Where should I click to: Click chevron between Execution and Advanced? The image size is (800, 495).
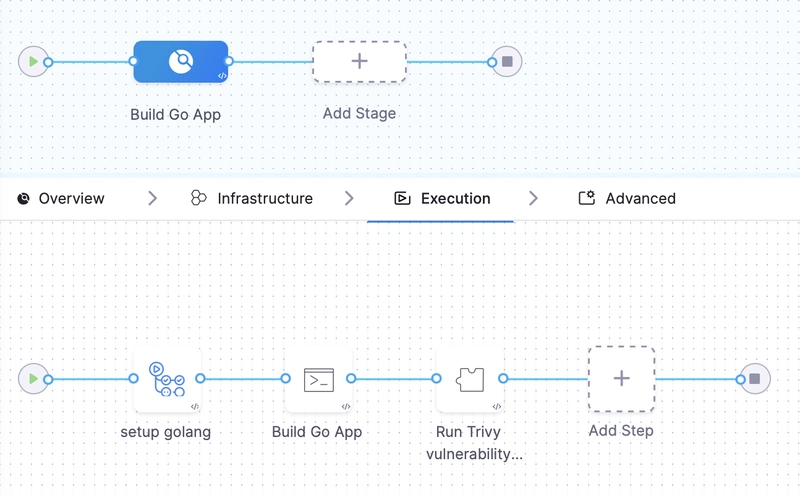click(533, 198)
